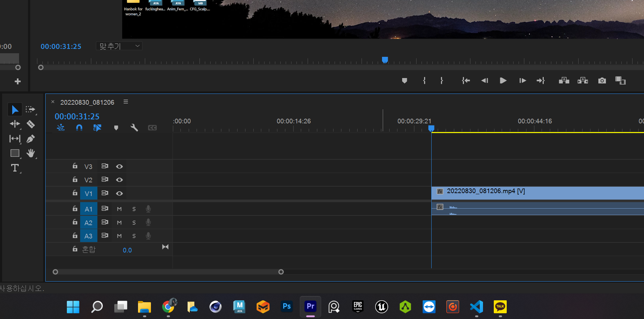The image size is (644, 319).
Task: Select the Razor tool
Action: [x=31, y=124]
